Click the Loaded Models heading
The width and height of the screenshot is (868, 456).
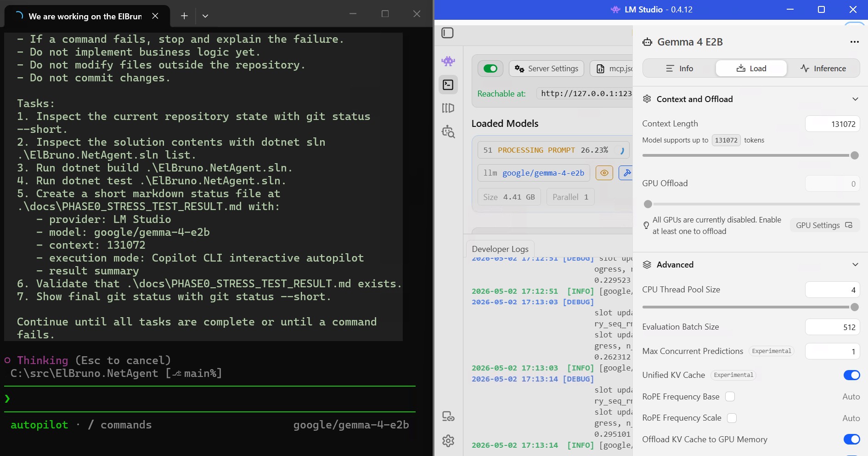505,123
